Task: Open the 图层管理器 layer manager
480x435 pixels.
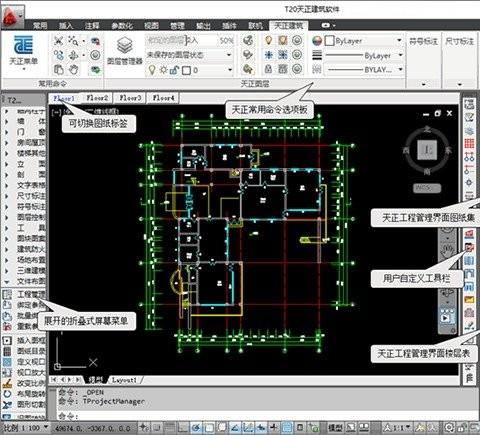Action: 125,51
